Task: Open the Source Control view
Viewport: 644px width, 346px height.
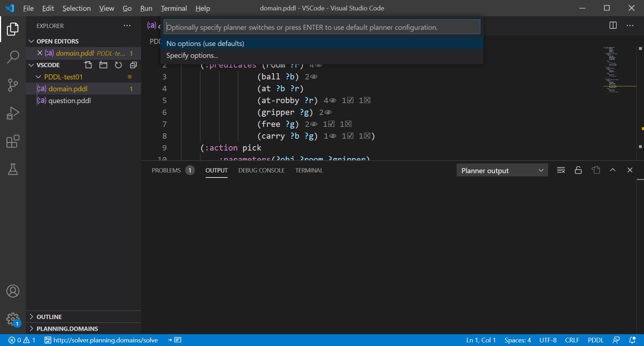Action: point(13,85)
